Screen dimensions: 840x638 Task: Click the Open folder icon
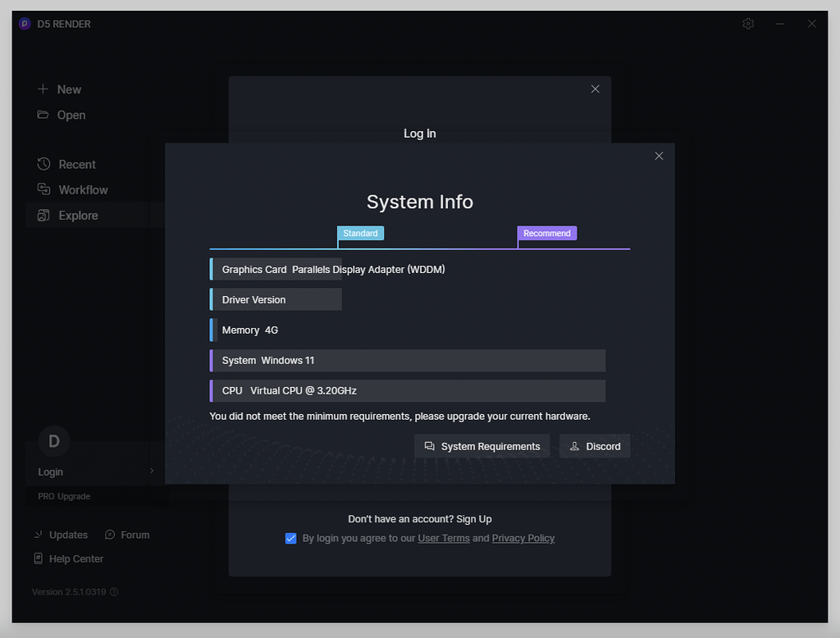(43, 115)
